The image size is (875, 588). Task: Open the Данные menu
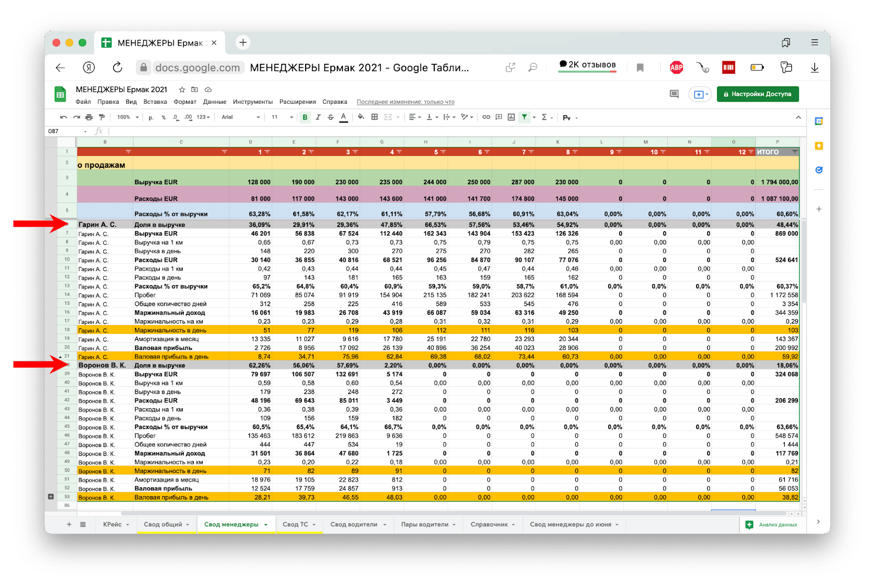(x=214, y=102)
